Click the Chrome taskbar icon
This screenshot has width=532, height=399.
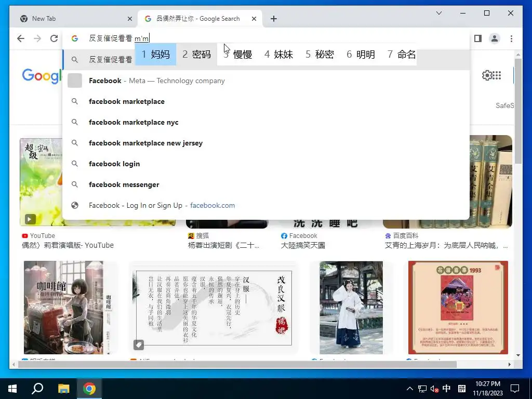coord(89,389)
